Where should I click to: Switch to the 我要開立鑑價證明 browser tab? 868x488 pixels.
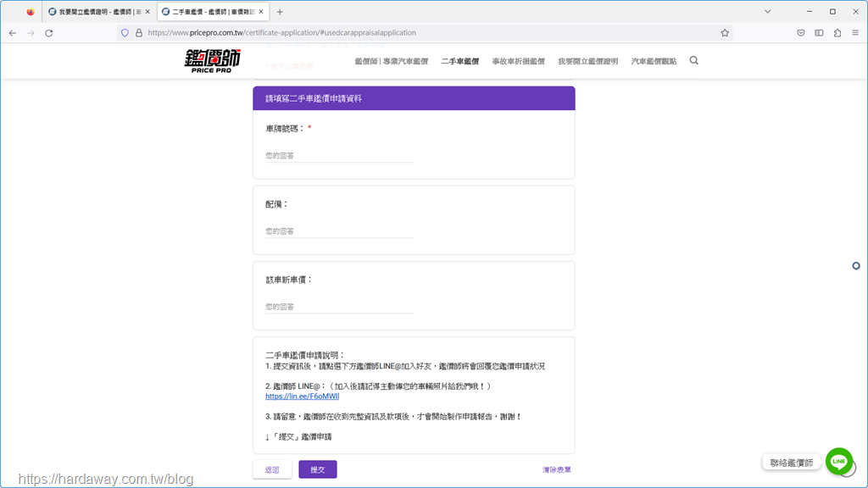coord(98,12)
